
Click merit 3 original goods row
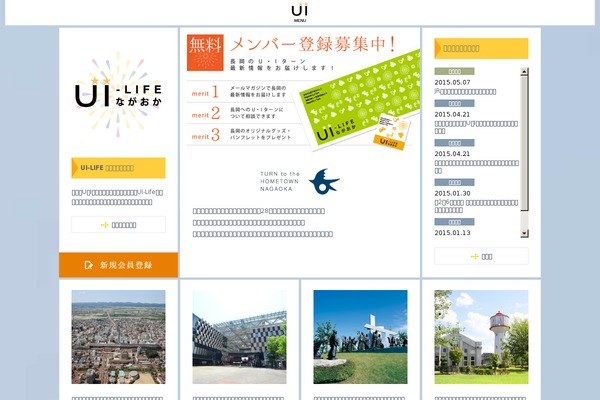pos(240,134)
